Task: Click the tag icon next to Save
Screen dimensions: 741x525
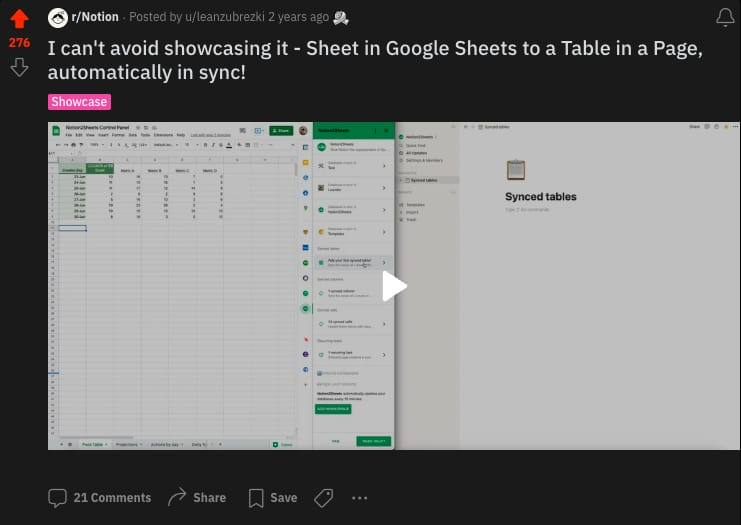Action: point(324,498)
